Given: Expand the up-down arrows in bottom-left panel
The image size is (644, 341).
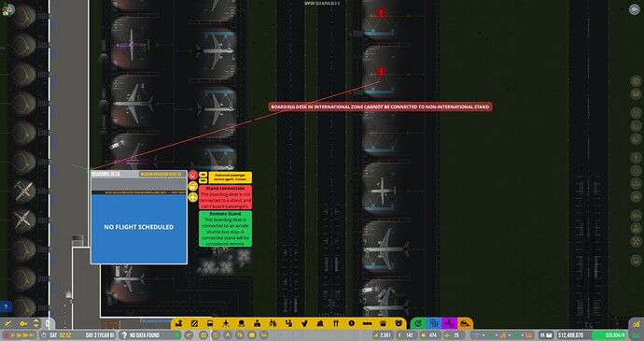Looking at the screenshot, I should point(35,323).
